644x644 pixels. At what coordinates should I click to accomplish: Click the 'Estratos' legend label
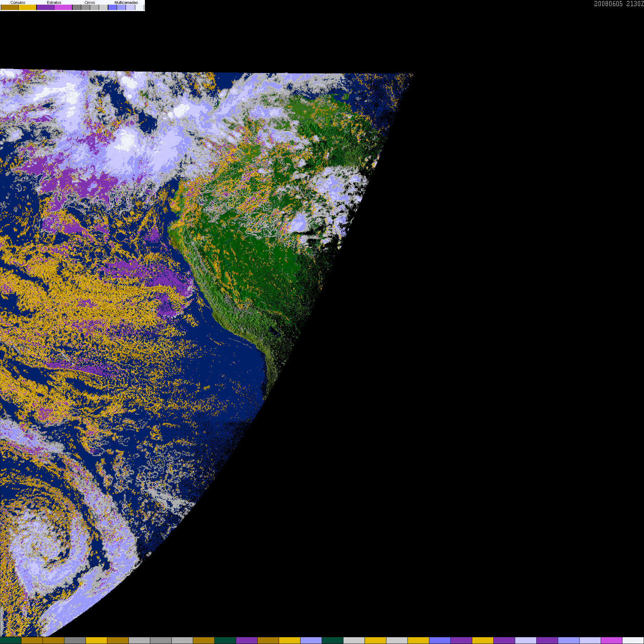click(54, 3)
